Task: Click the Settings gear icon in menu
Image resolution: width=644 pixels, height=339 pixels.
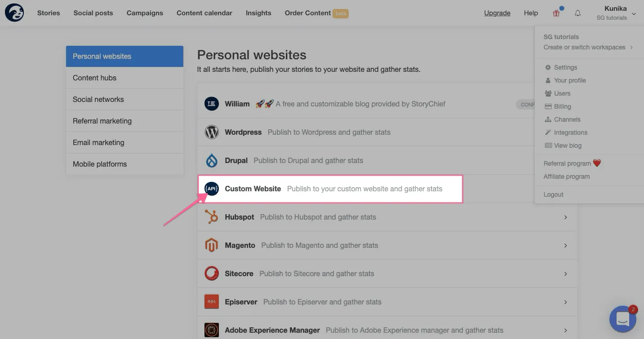Action: (548, 67)
